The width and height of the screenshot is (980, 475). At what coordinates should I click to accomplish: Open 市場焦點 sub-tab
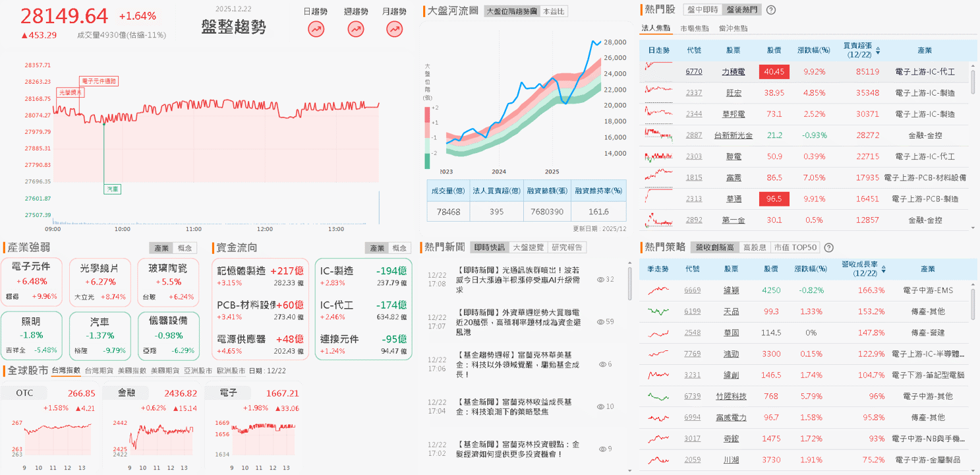point(695,28)
